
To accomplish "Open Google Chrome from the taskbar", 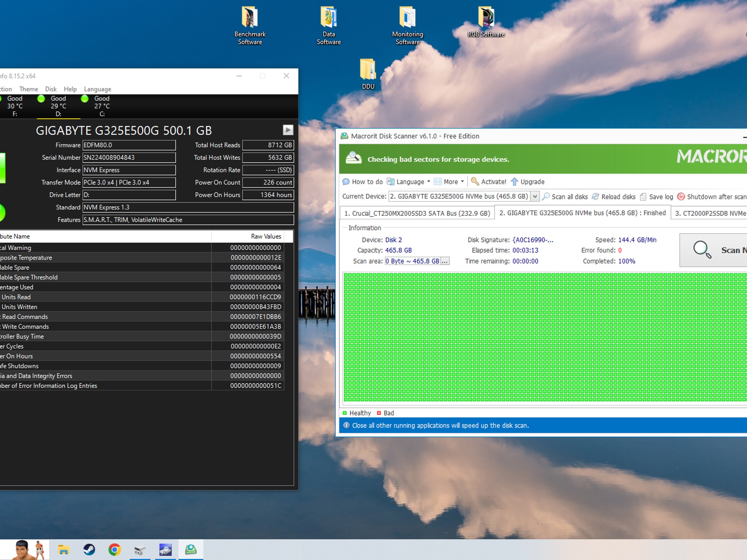I will click(x=115, y=549).
